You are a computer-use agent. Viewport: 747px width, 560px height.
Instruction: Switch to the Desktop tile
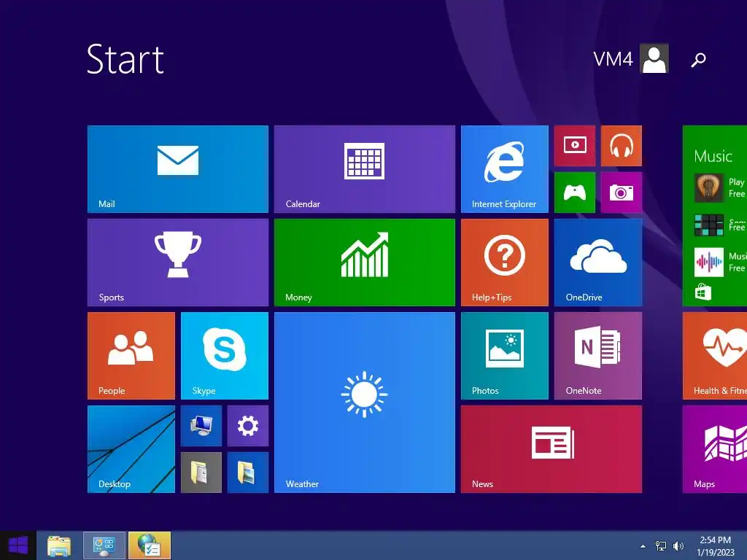pyautogui.click(x=131, y=449)
